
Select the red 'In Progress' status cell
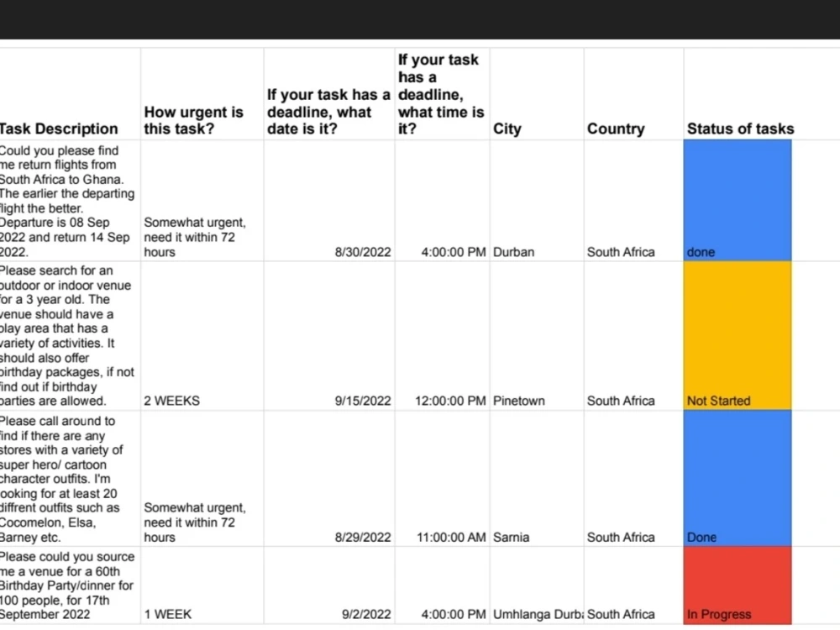[738, 585]
